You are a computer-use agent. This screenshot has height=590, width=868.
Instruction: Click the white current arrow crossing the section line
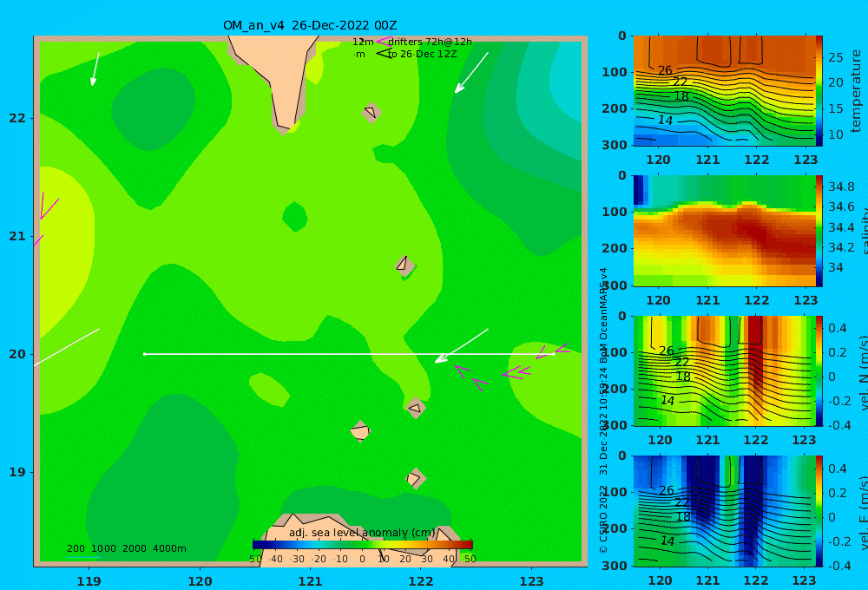[462, 346]
